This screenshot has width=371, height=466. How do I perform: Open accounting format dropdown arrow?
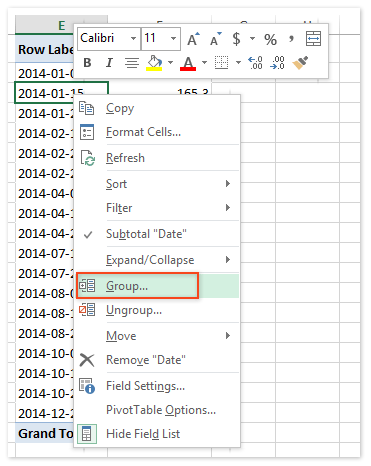click(x=252, y=39)
